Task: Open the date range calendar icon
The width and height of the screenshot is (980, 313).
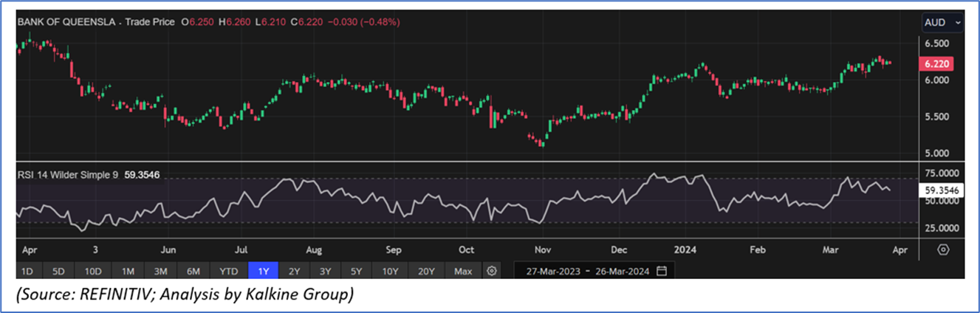Action: tap(661, 271)
